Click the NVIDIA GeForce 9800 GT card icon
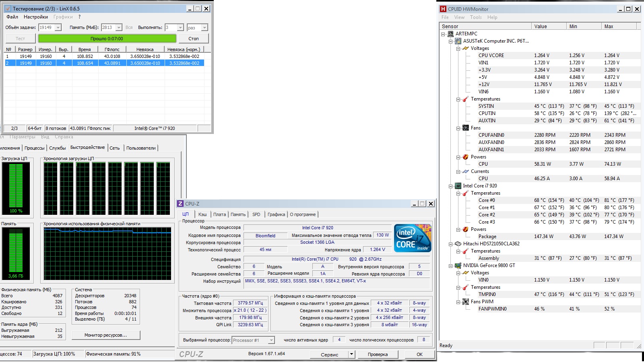The image size is (644, 362). 458,265
